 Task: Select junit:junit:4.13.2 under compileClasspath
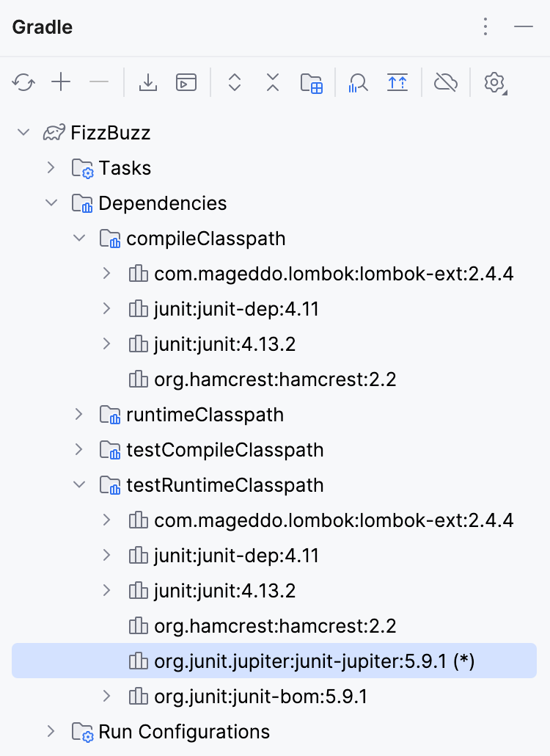pos(236,344)
